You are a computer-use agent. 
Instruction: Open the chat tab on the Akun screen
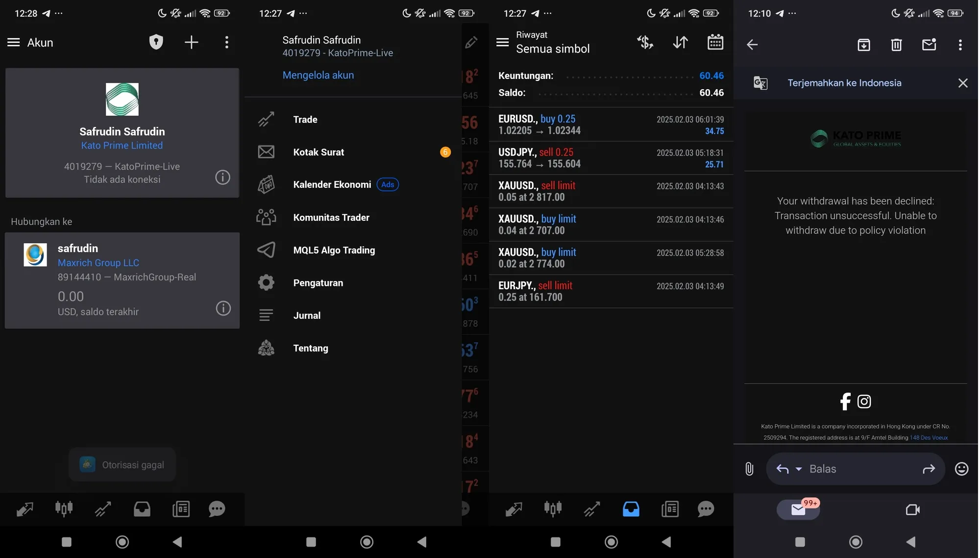[217, 509]
